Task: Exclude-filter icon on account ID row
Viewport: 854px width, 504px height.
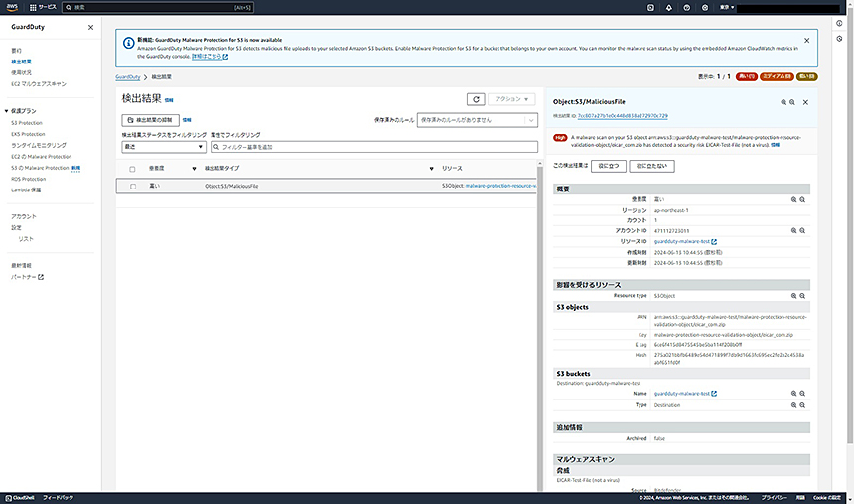Action: pos(802,231)
